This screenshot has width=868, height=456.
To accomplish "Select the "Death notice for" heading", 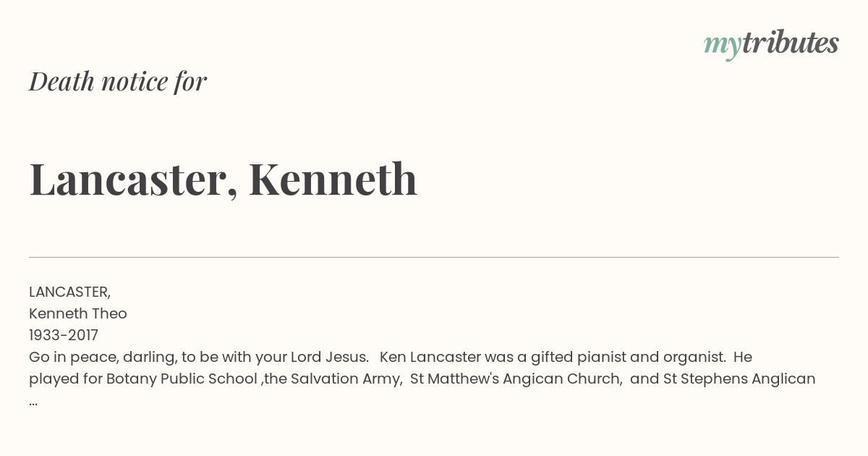I will coord(118,81).
